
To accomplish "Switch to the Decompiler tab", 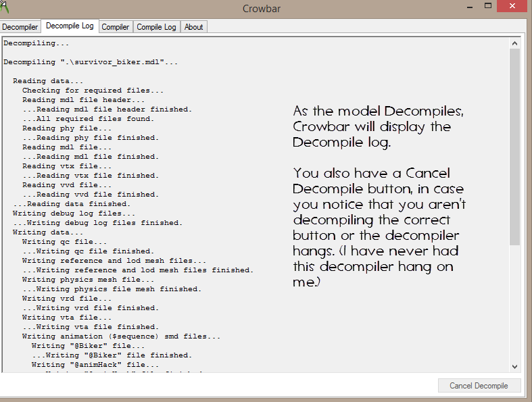I will click(20, 27).
